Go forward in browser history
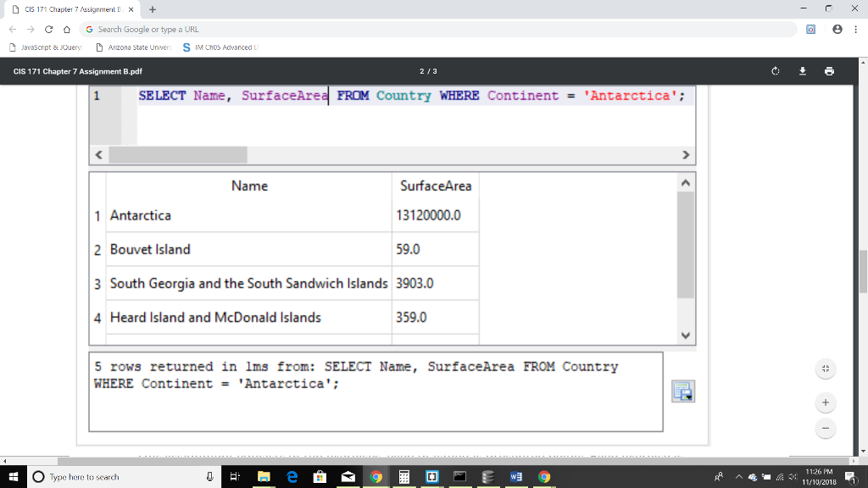Screen dimensions: 868x488 pyautogui.click(x=31, y=30)
